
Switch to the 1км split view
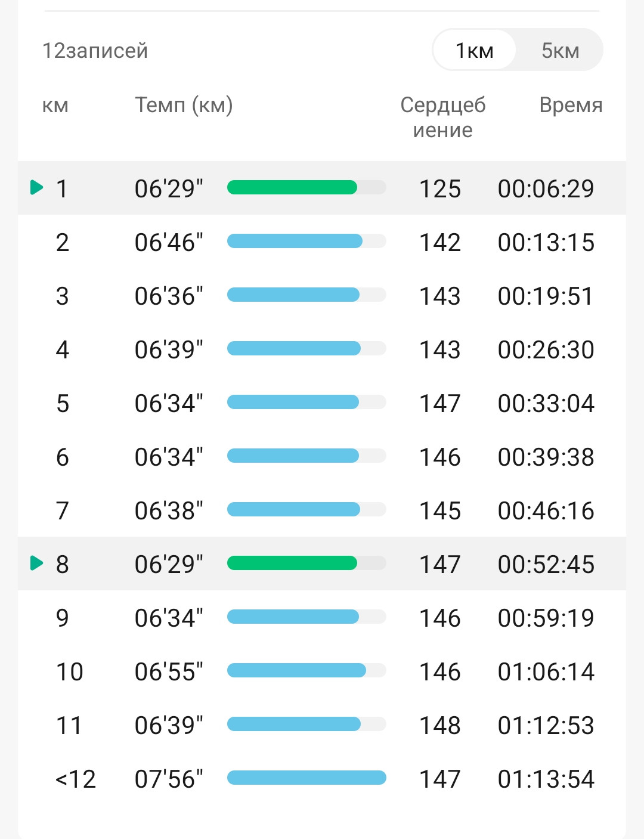coord(475,50)
